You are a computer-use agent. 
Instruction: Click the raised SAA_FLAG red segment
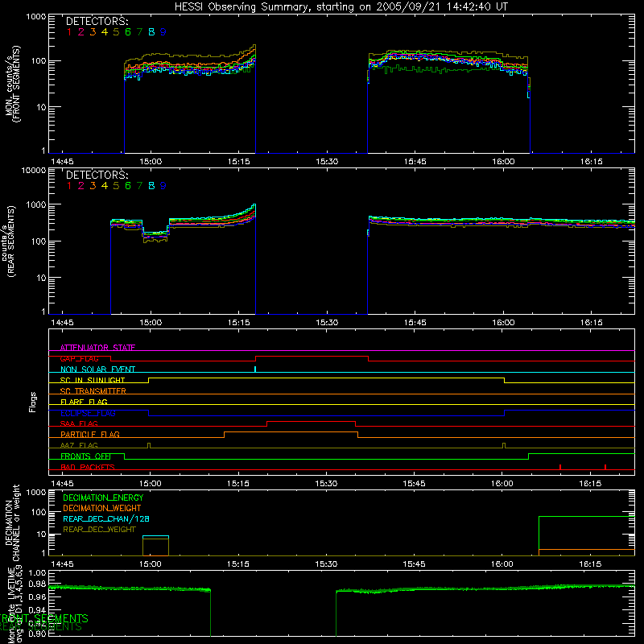[311, 421]
